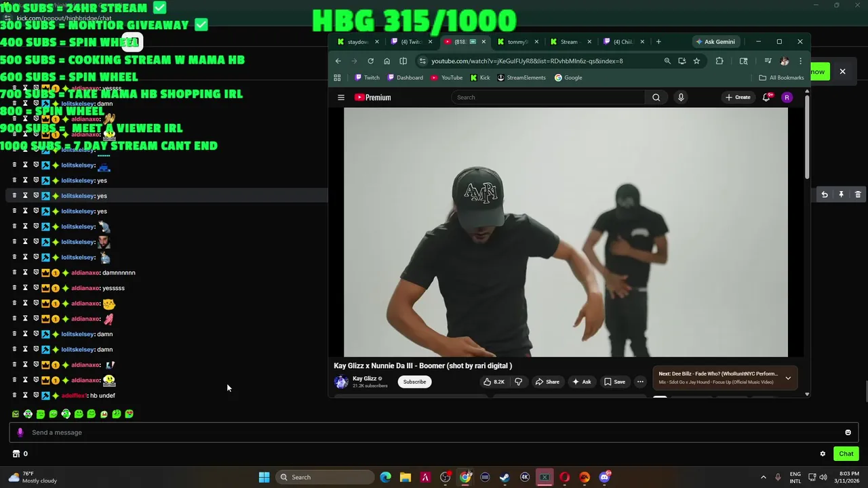Click the YouTube search magnifier button
This screenshot has width=868, height=488.
pos(656,98)
